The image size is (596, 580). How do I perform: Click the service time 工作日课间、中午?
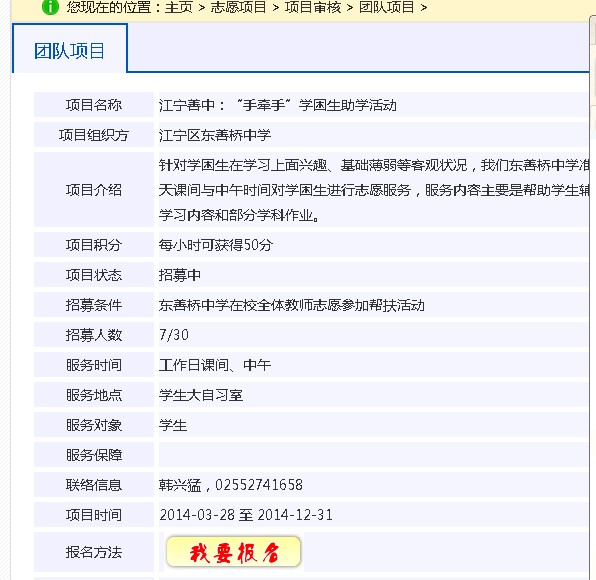(x=215, y=365)
